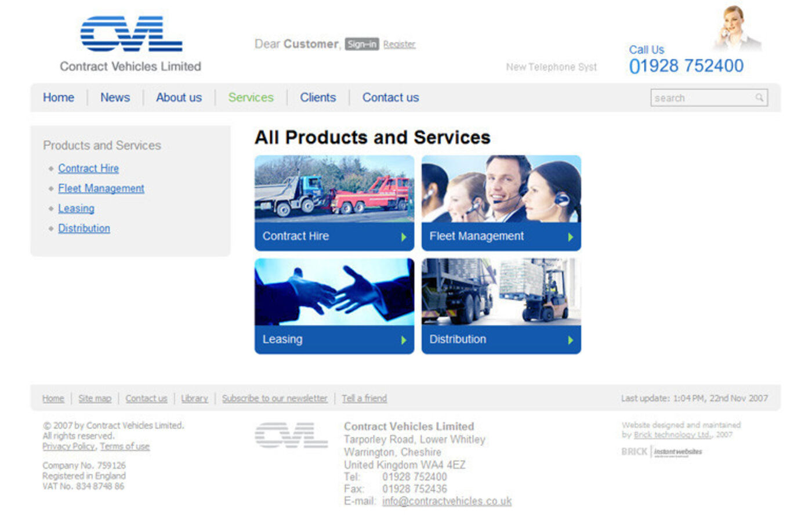
Task: Click the green arrow on Fleet Management tile
Action: point(570,237)
